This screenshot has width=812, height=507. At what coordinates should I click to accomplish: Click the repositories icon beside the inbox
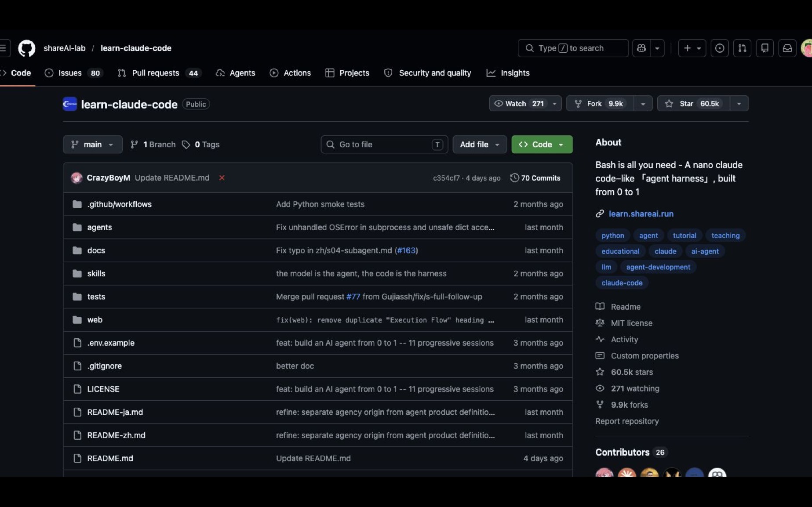[x=765, y=48]
